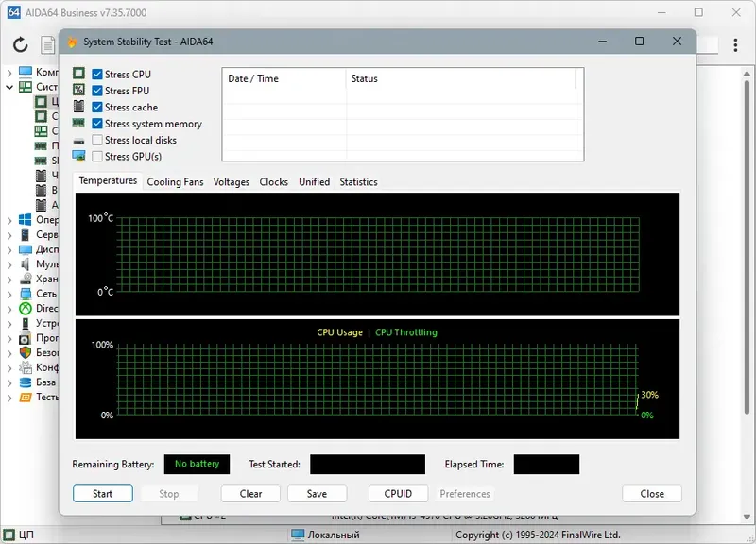Click the CPU chip icon beside Stress CPU
The width and height of the screenshot is (756, 544).
78,74
